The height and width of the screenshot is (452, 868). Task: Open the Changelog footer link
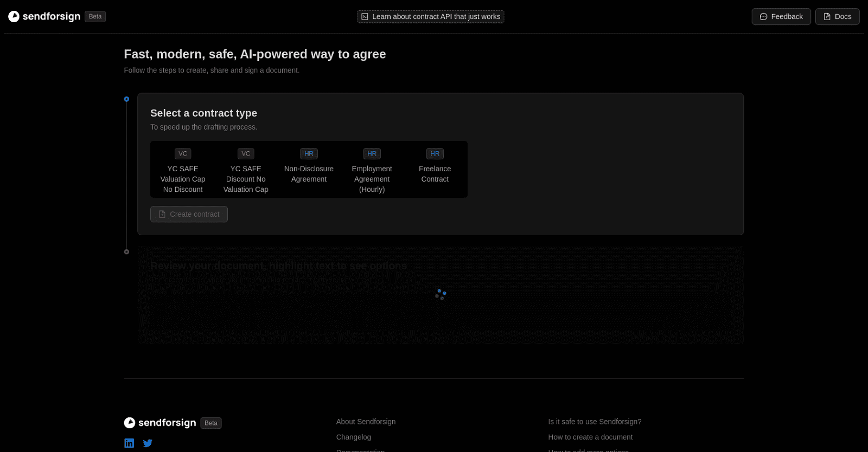354,437
